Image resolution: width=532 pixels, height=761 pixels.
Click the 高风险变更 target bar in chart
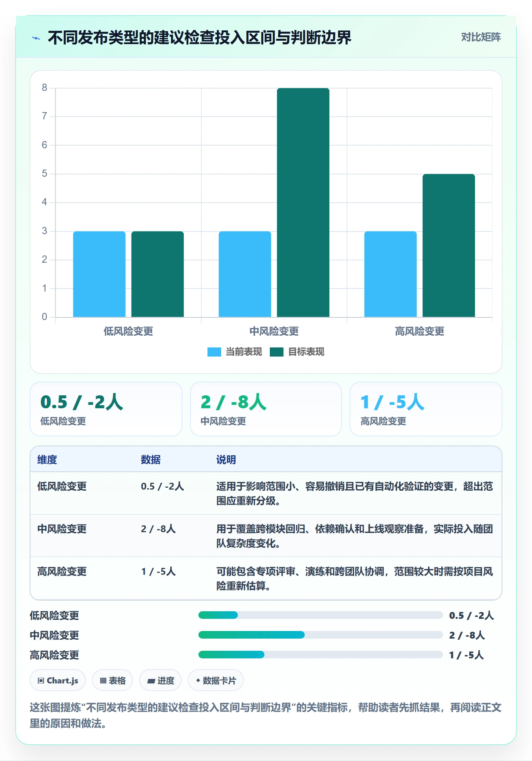point(449,246)
